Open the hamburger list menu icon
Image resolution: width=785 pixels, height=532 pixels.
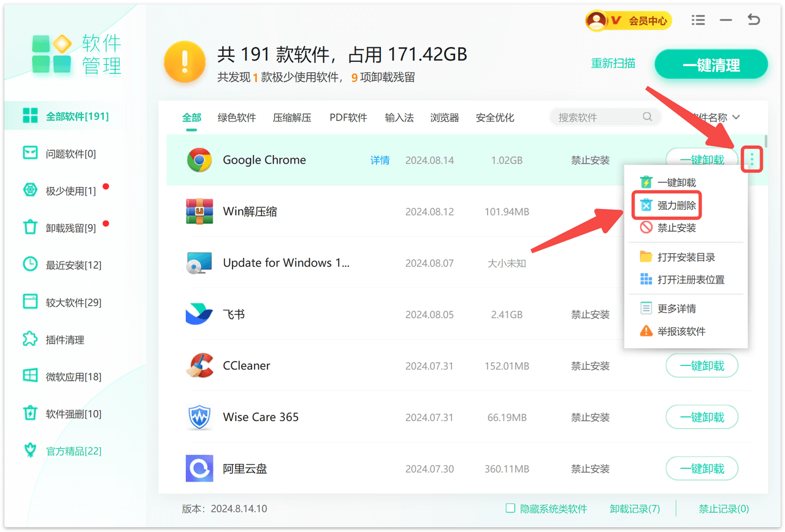click(x=698, y=20)
